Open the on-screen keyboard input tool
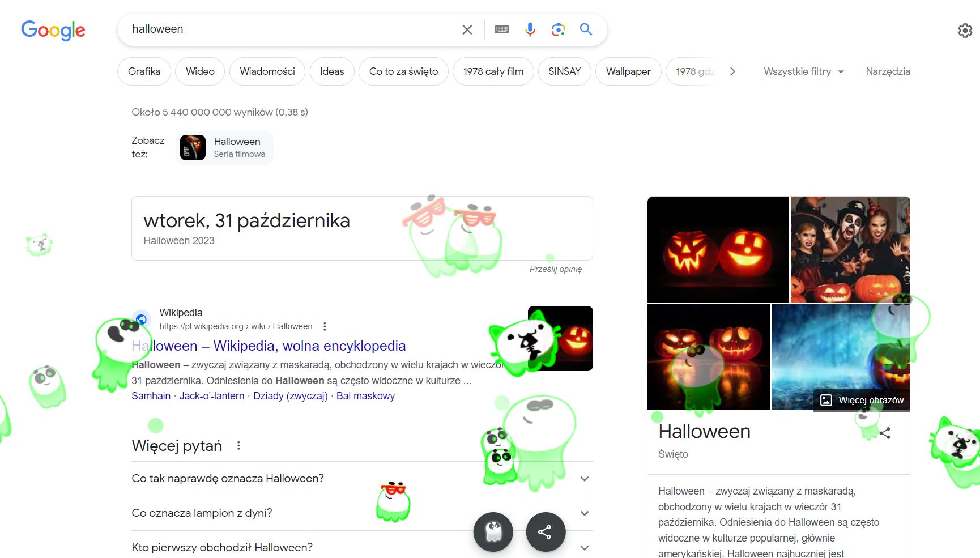The width and height of the screenshot is (980, 558). [x=502, y=29]
